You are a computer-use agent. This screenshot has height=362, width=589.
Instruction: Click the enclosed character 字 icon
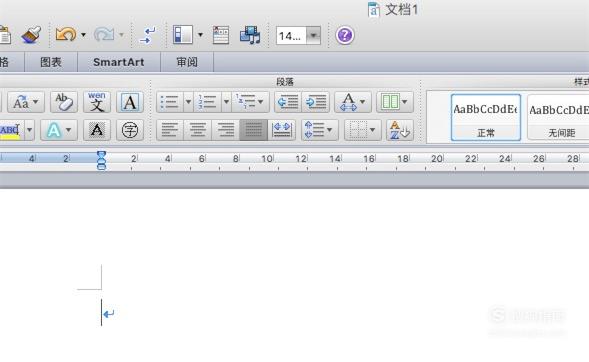click(x=130, y=130)
